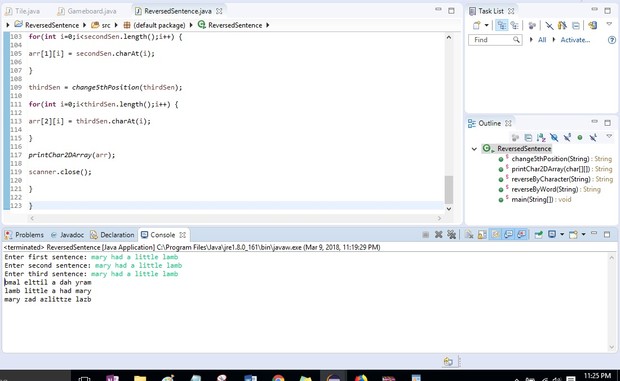This screenshot has height=381, width=620.
Task: Click the All working set link
Action: pos(542,40)
